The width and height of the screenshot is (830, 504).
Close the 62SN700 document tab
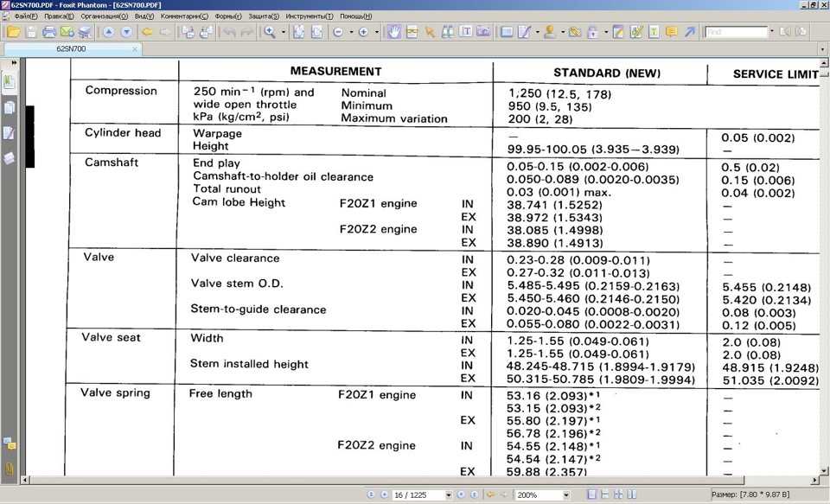click(x=134, y=49)
